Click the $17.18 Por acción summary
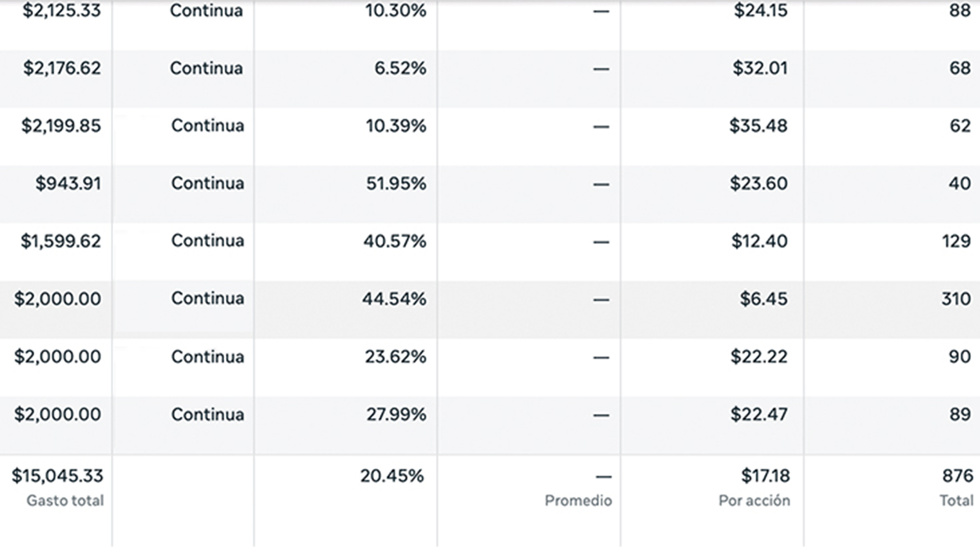The height and width of the screenshot is (551, 980). click(x=765, y=476)
